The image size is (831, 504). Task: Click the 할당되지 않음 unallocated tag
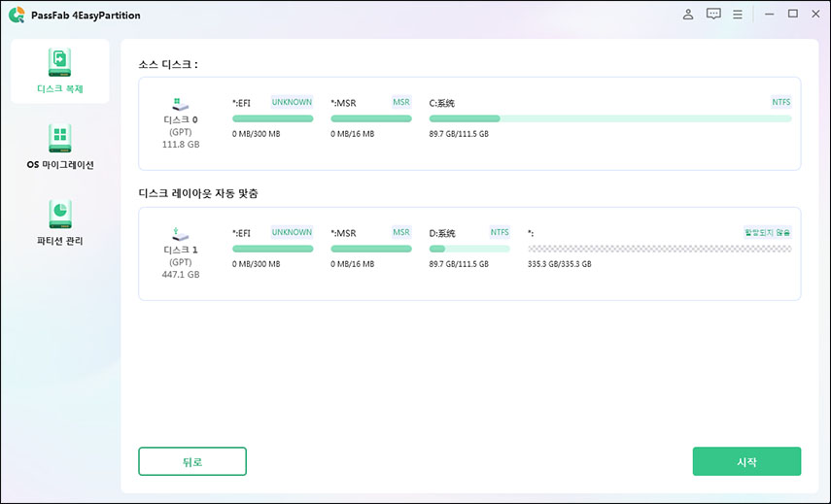pos(768,232)
